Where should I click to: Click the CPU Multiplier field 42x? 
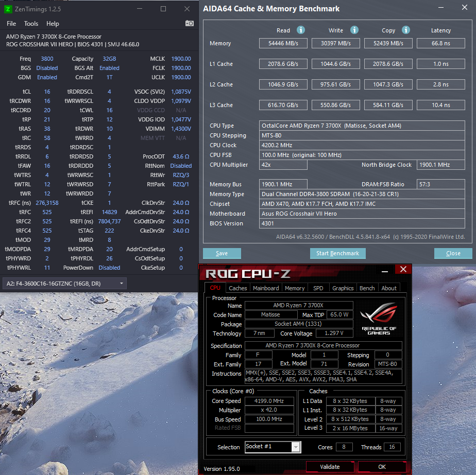tap(283, 165)
